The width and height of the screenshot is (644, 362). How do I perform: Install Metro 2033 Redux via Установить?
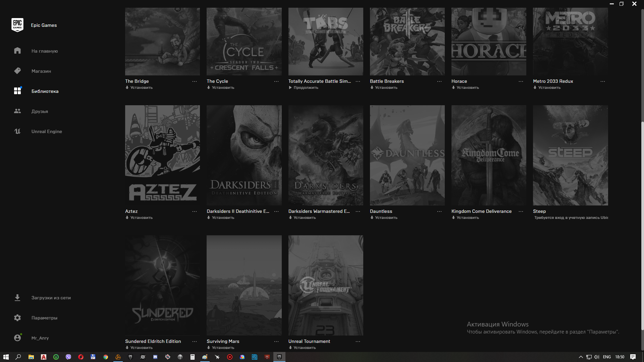[x=547, y=87]
